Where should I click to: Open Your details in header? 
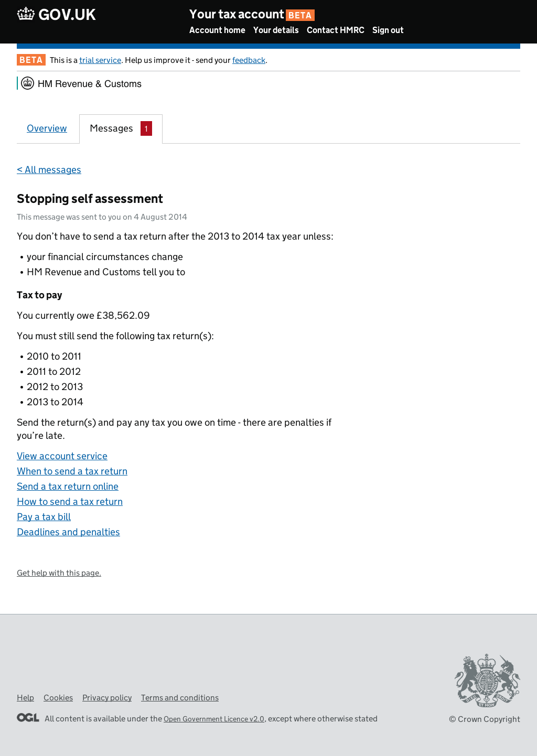point(276,30)
